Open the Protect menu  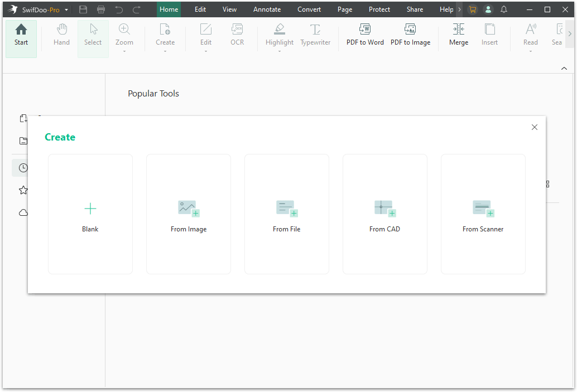pyautogui.click(x=379, y=9)
